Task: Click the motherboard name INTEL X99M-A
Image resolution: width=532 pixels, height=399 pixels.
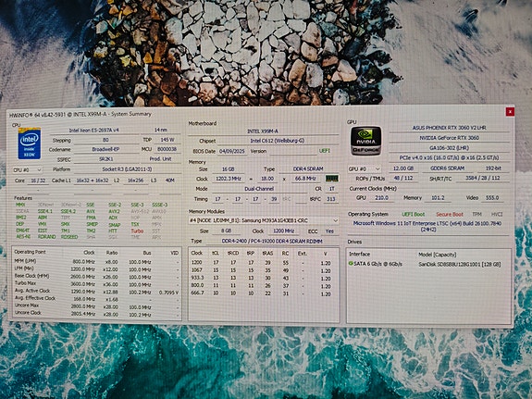Action: click(262, 131)
